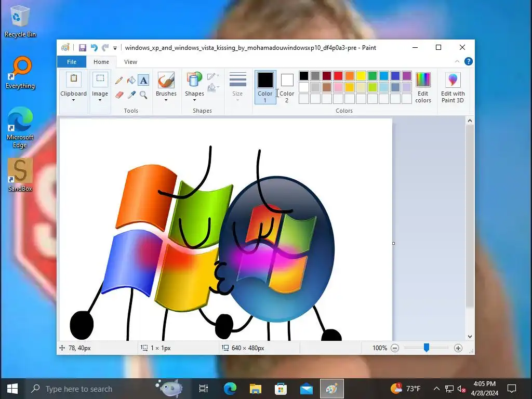Viewport: 532px width, 399px height.
Task: Click the scroll down arrow in Paint
Action: tap(470, 337)
